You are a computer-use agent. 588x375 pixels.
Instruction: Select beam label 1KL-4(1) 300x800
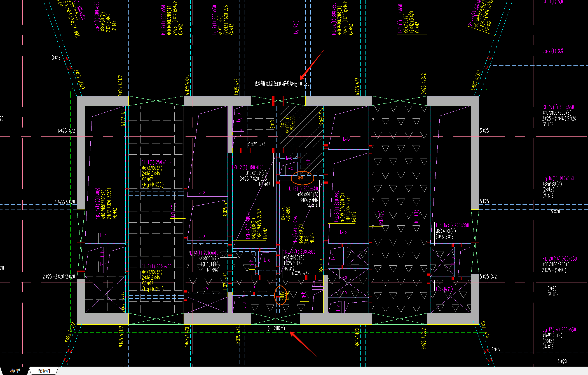tap(299, 252)
